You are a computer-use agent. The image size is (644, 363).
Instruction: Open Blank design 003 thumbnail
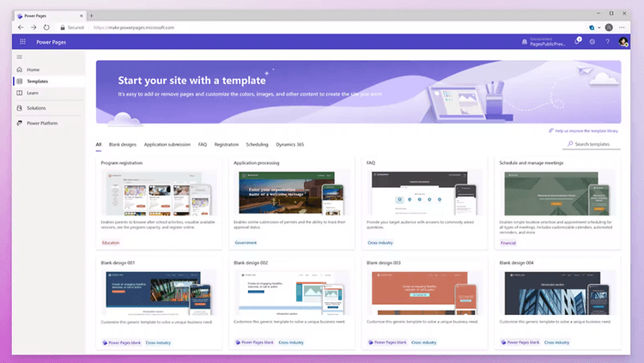pos(425,293)
